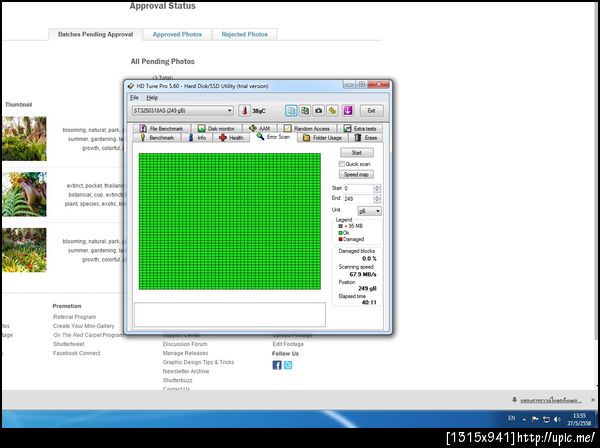The width and height of the screenshot is (600, 448).
Task: Open Facebook follow icon on webpage
Action: 277,365
